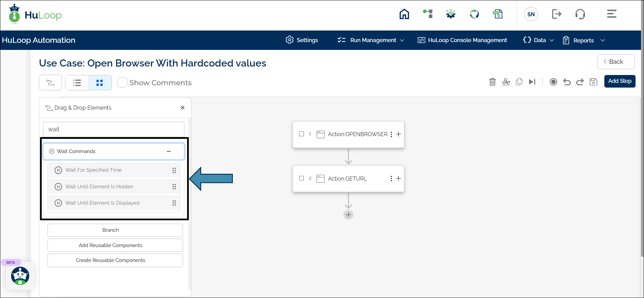Click the cut scissors icon
644x298 pixels.
pyautogui.click(x=506, y=82)
